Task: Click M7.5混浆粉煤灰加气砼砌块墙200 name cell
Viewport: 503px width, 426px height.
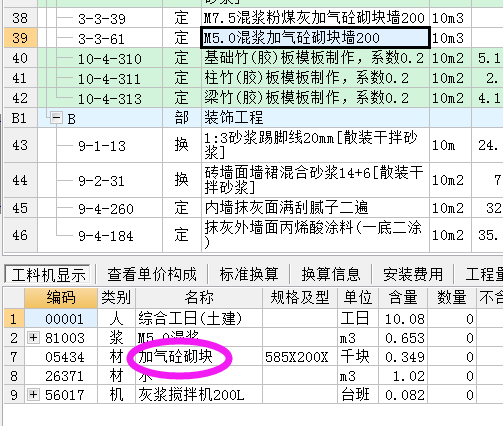Action: (315, 18)
